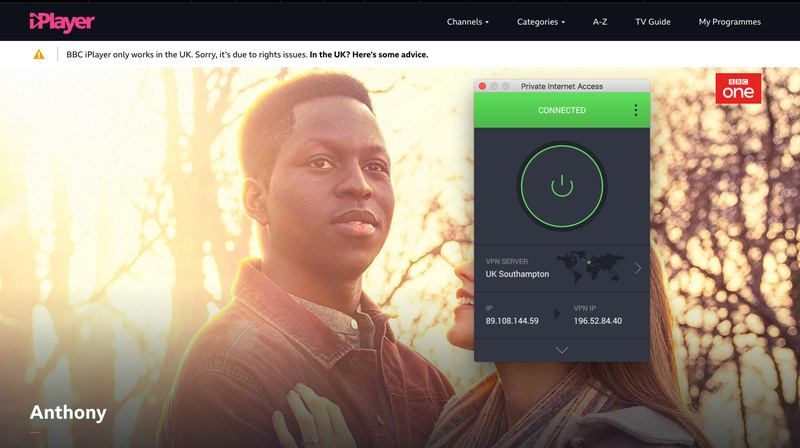Select the IP address 89.108.144.59
Screen dimensions: 800x448
pos(512,321)
